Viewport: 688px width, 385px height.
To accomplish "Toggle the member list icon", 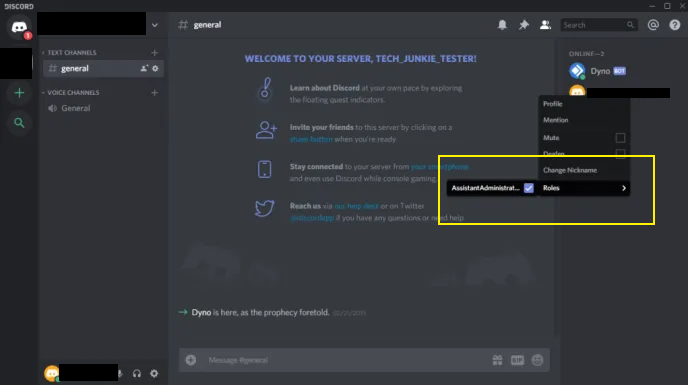I will 545,25.
